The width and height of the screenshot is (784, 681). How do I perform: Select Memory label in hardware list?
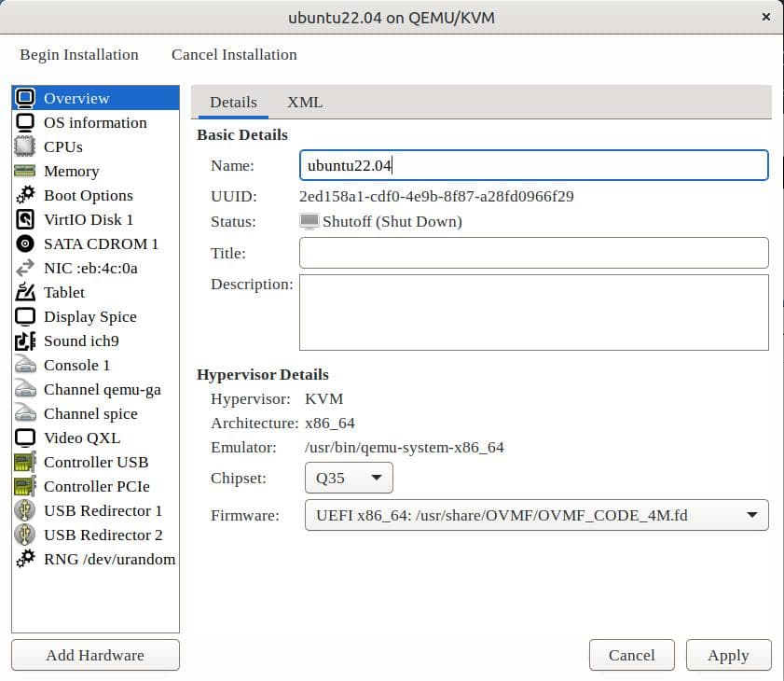[72, 171]
